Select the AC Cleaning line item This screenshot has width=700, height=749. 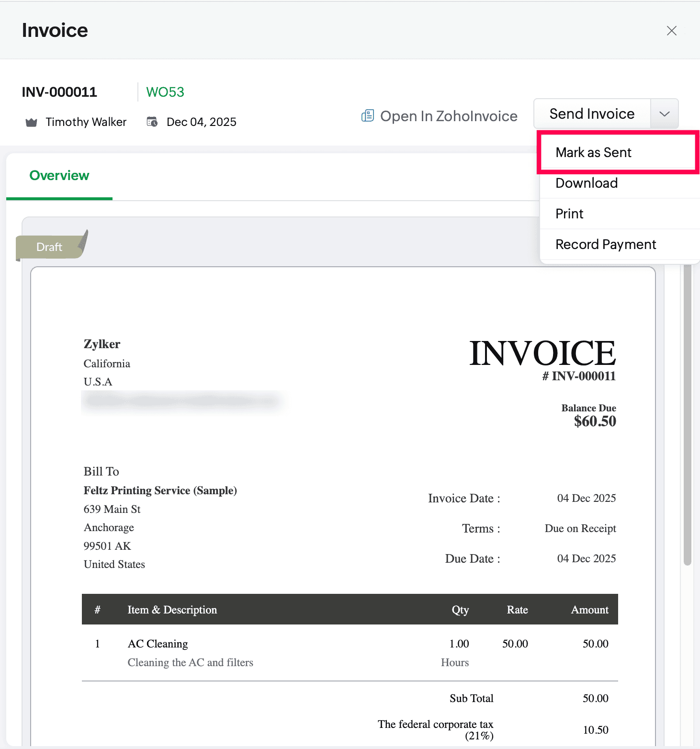point(158,644)
